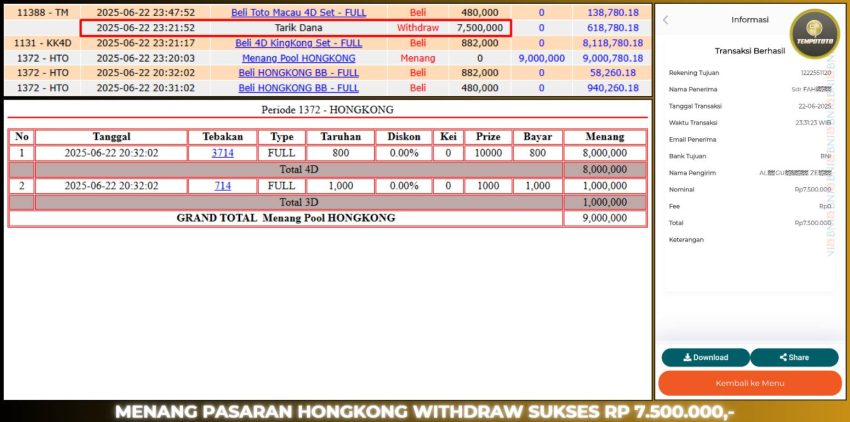The height and width of the screenshot is (422, 850).
Task: Click the Transaksi Berhasil heading
Action: click(748, 51)
